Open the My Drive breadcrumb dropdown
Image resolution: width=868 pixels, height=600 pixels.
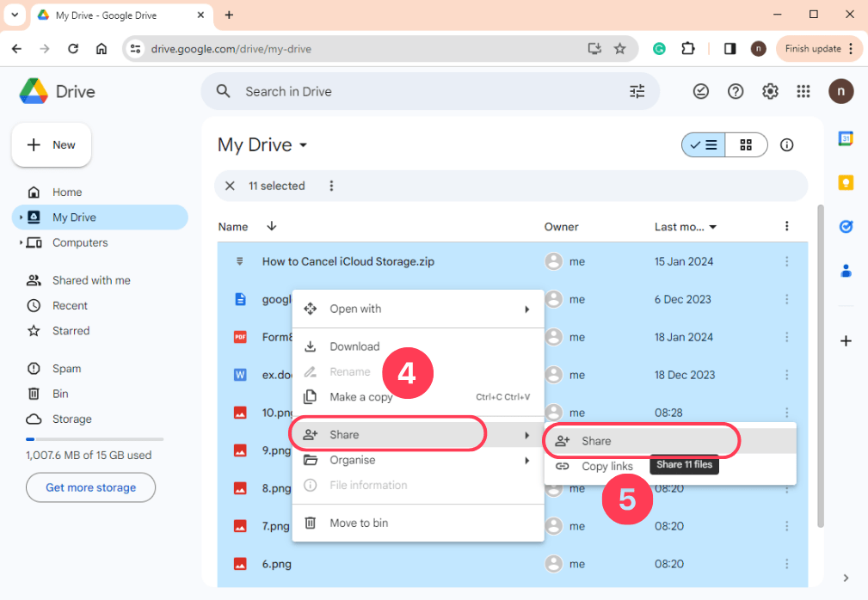pos(304,144)
